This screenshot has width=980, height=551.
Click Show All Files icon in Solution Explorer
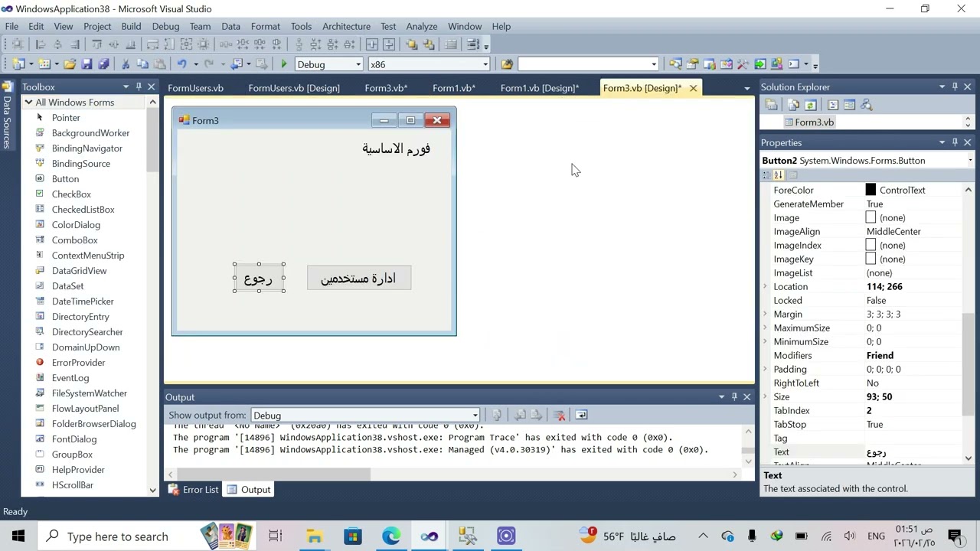793,105
